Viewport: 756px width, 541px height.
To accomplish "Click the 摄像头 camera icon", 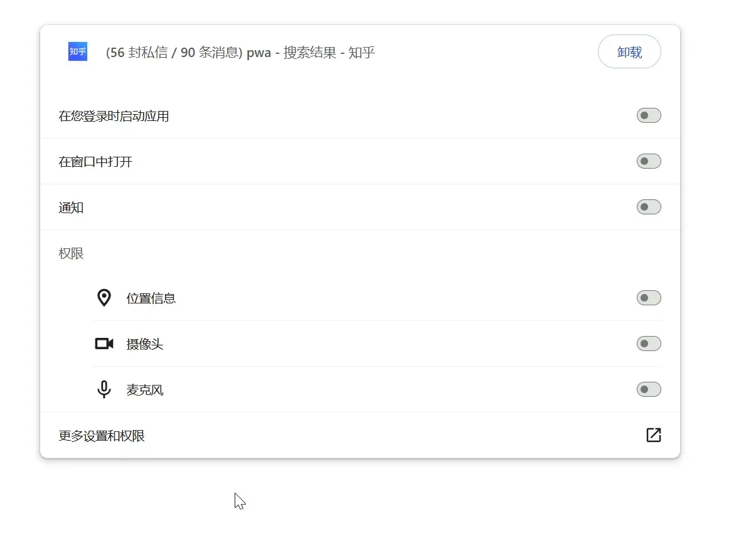I will coord(104,344).
